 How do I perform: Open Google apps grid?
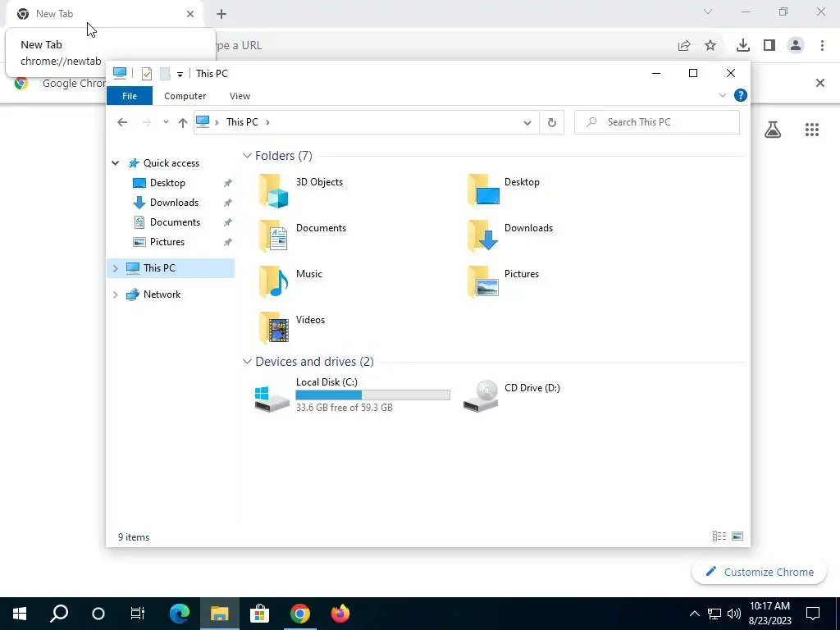point(811,129)
